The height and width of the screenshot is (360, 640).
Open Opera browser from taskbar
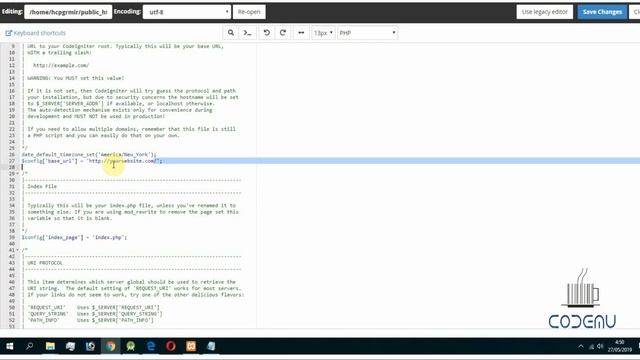tap(171, 346)
